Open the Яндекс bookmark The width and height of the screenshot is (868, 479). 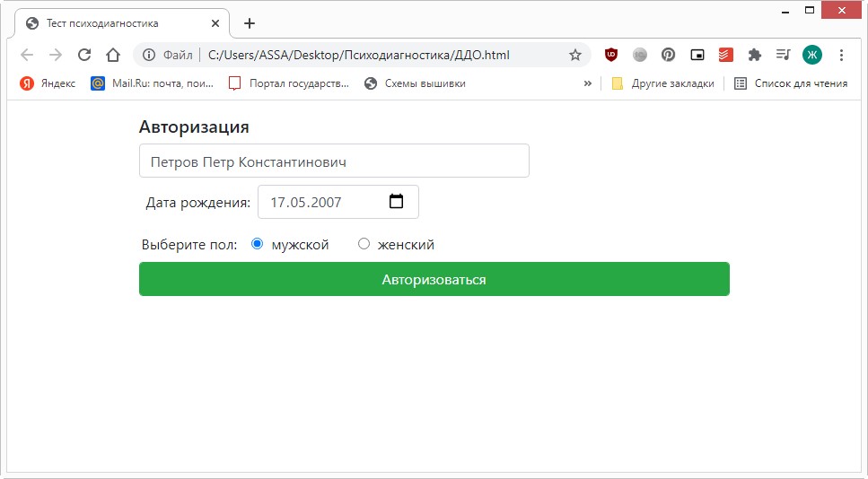click(x=48, y=83)
